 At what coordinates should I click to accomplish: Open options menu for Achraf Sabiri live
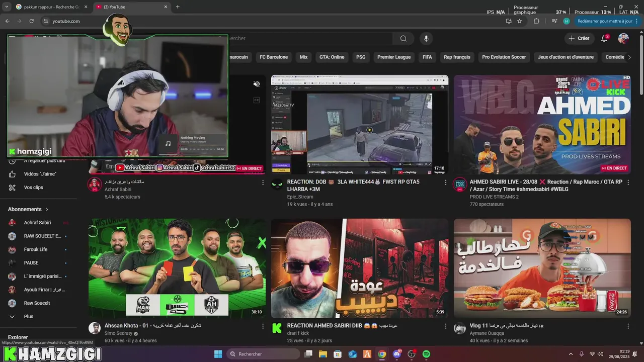[263, 183]
